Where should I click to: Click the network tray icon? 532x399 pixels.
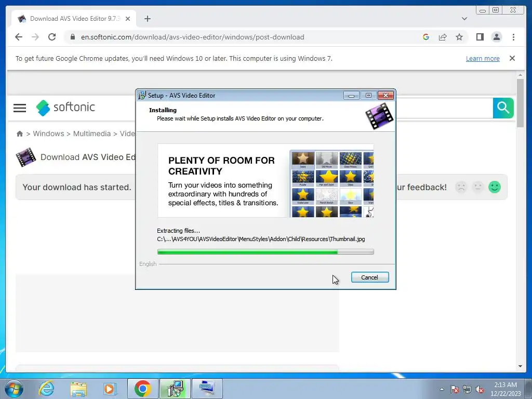[467, 389]
